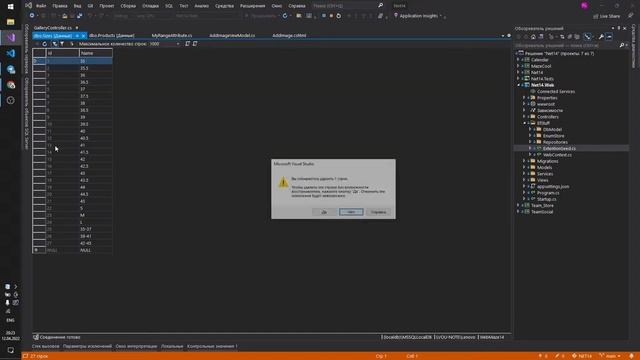Open the Файл menu

(41, 6)
